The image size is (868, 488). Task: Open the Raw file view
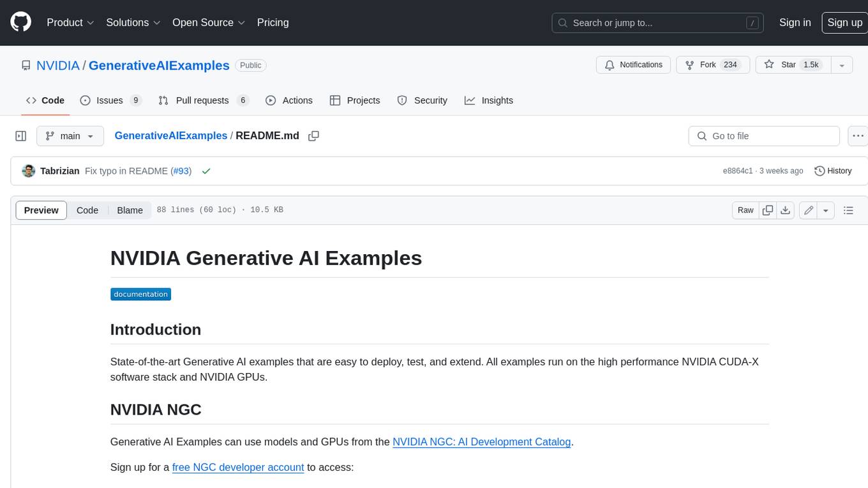745,210
